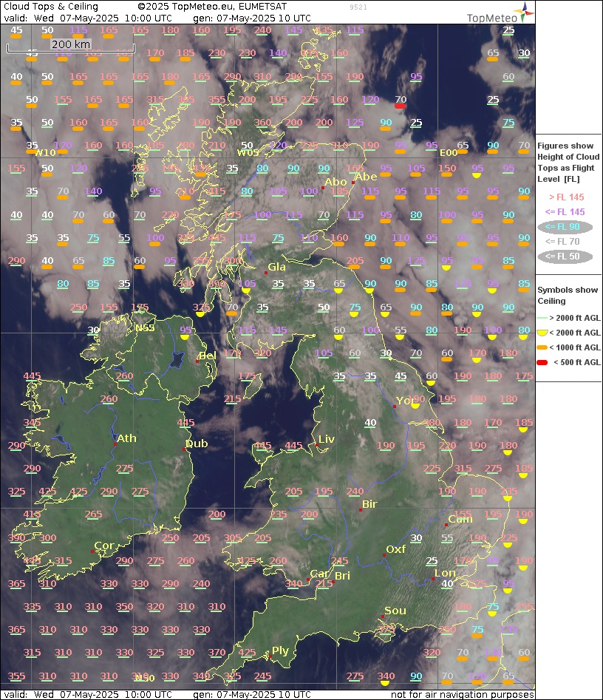
Task: Click the Abo city label
Action: click(x=335, y=182)
